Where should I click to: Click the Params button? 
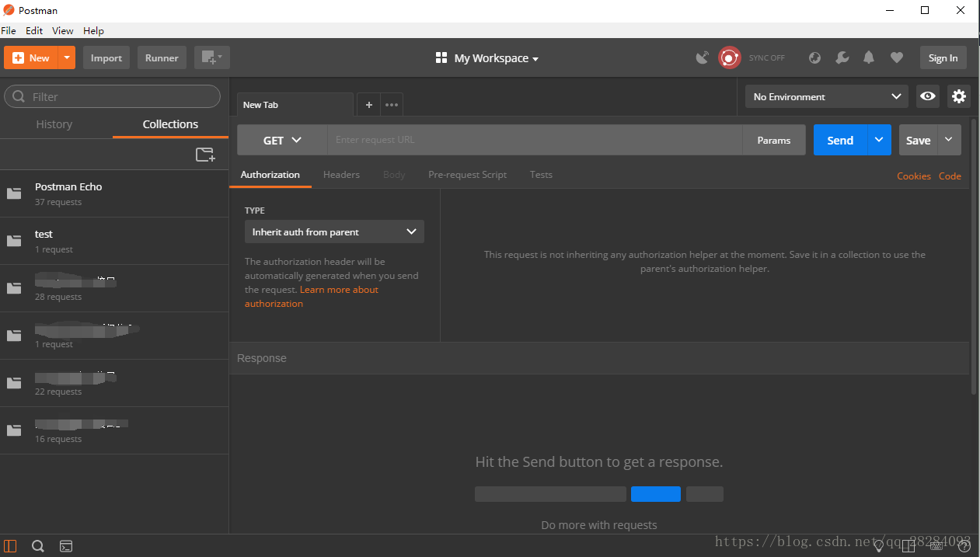[x=774, y=140]
